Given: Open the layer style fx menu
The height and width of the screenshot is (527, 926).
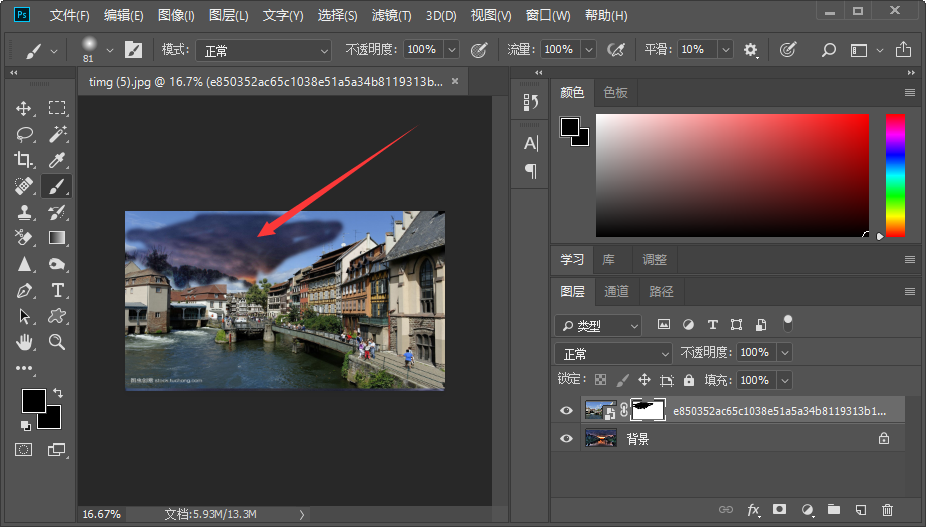Looking at the screenshot, I should pyautogui.click(x=753, y=510).
